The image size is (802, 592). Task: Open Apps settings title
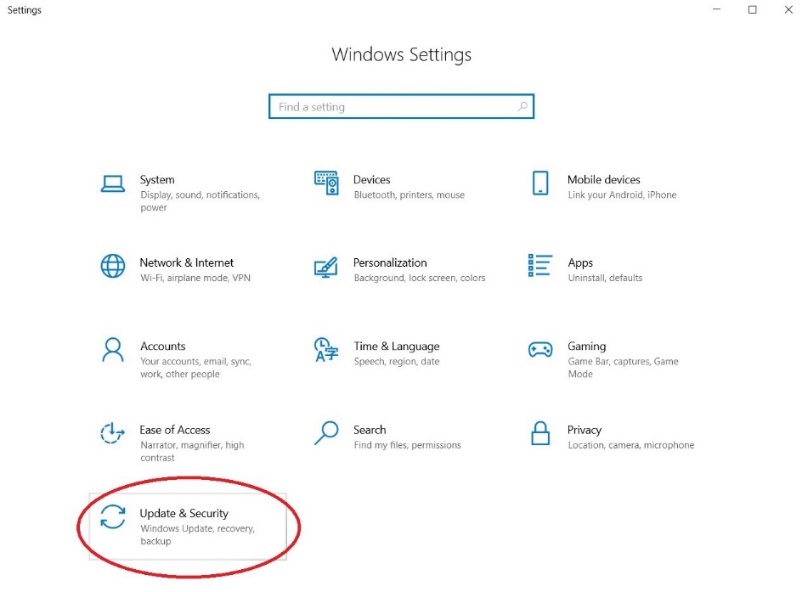pos(581,263)
